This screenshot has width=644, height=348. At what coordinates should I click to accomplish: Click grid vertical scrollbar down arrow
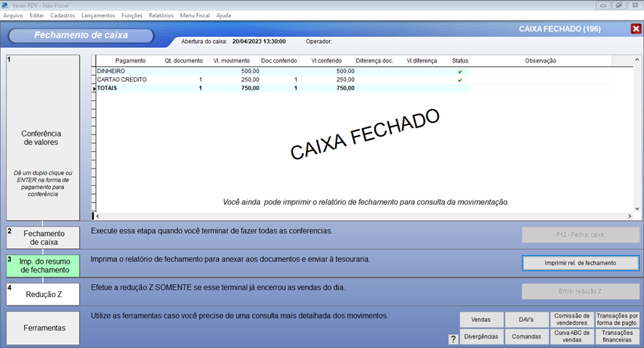click(x=637, y=209)
